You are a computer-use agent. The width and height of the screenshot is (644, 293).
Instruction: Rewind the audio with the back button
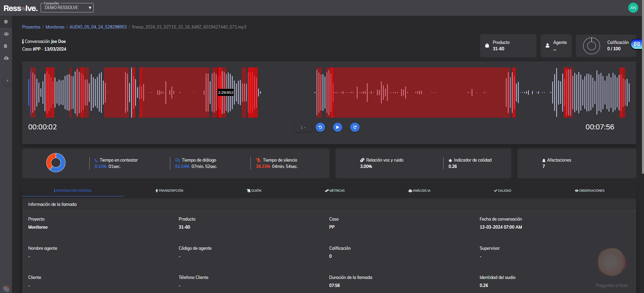320,127
